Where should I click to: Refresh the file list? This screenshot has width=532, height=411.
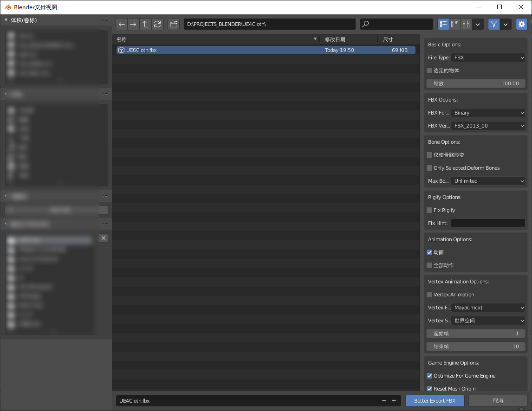pos(157,24)
